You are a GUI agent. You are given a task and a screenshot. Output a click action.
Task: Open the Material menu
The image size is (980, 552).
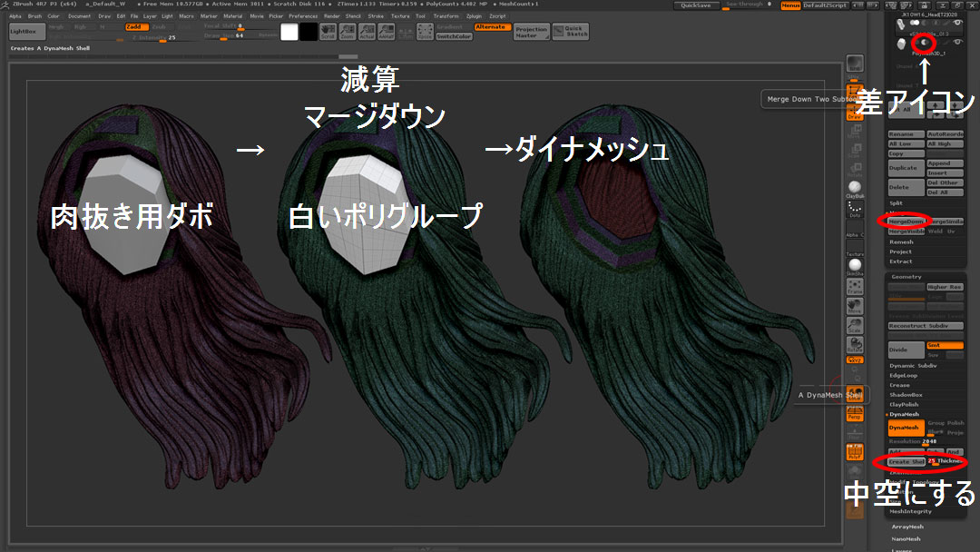233,16
